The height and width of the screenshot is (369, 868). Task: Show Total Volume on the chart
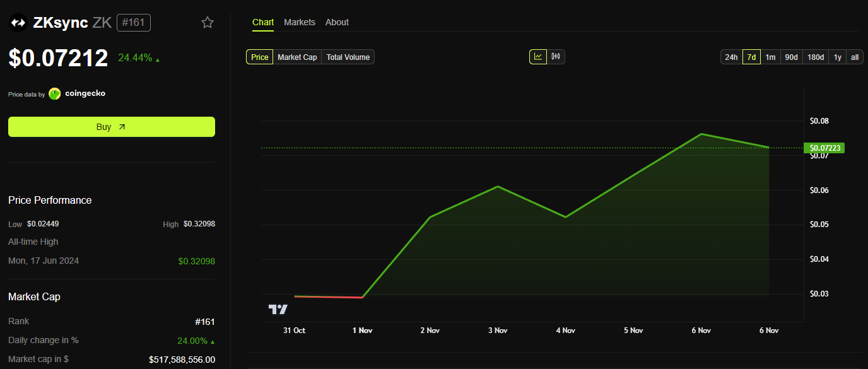click(x=348, y=57)
